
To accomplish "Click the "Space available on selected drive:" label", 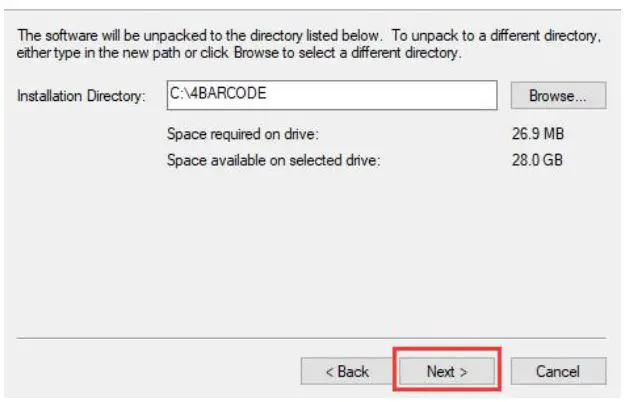I will coord(274,158).
